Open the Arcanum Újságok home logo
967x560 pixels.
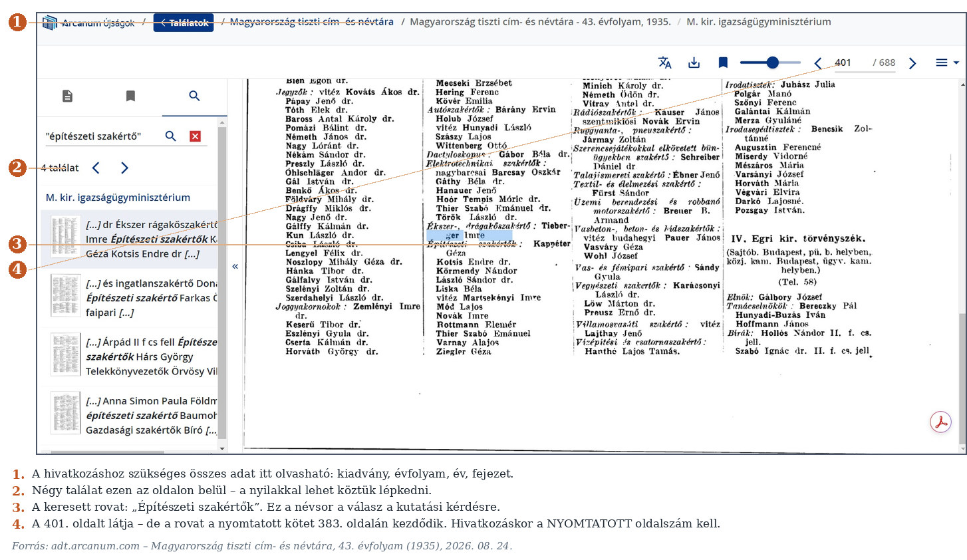[x=88, y=23]
